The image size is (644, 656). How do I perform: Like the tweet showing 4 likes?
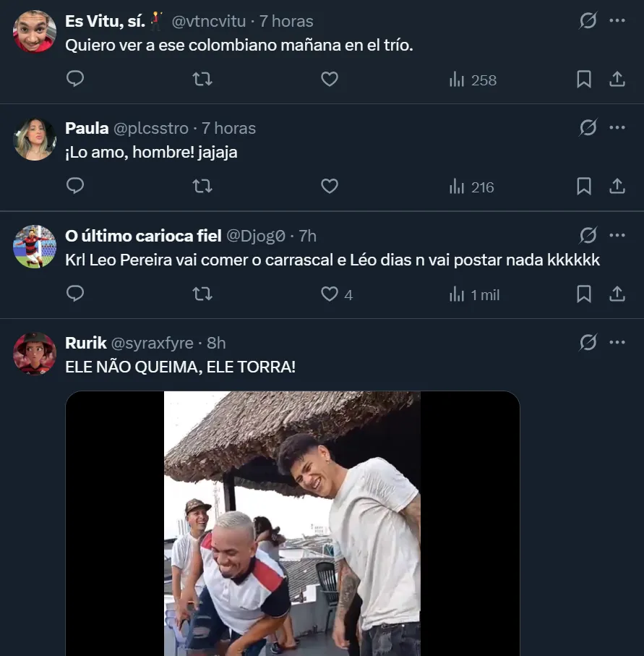pyautogui.click(x=330, y=294)
